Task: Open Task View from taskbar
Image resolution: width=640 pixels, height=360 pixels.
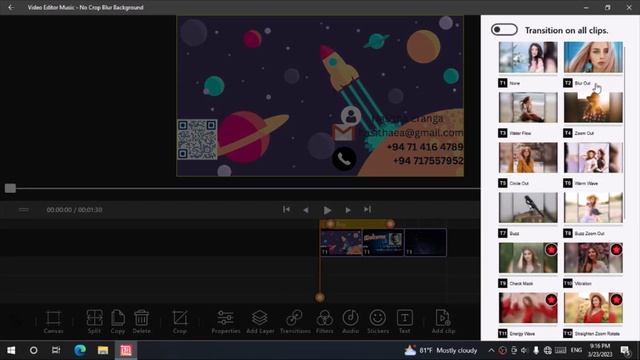Action: (56, 350)
